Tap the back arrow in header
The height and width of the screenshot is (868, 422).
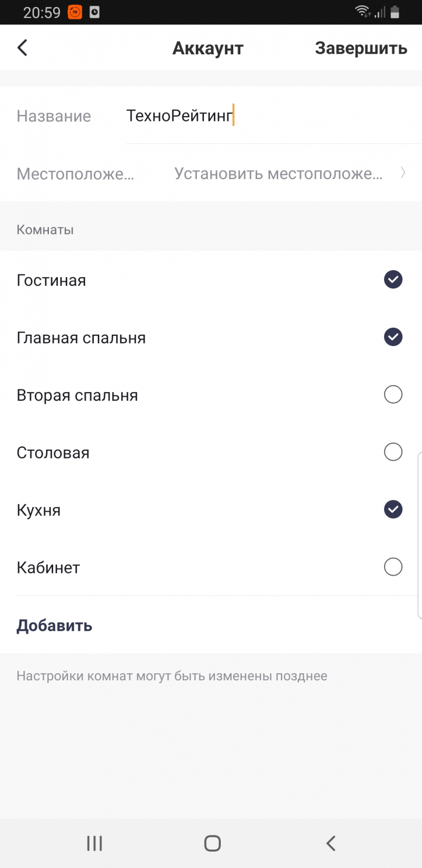point(22,48)
